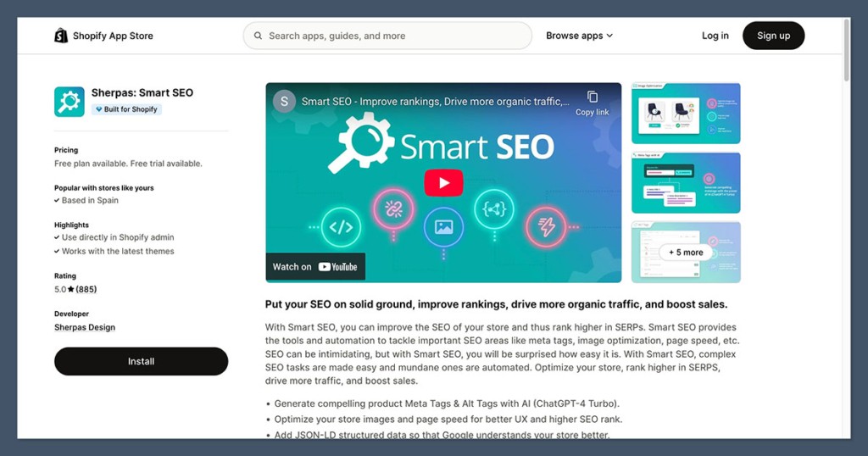The image size is (868, 456).
Task: Click the Built for Shopify badge
Action: 126,109
